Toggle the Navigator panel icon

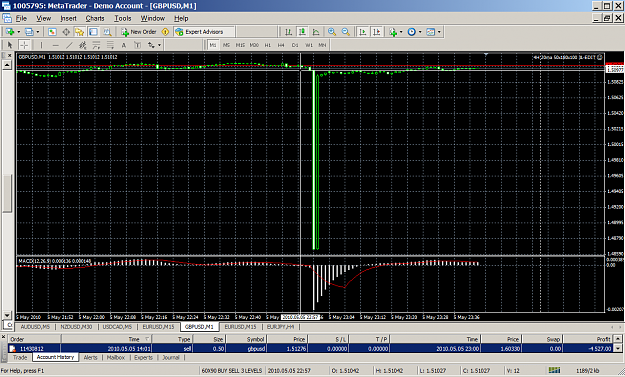coord(79,32)
